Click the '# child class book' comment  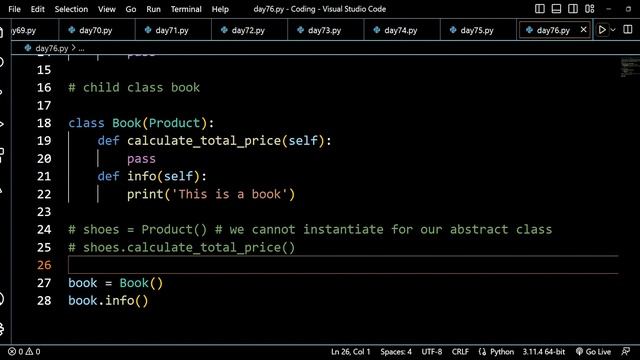click(x=134, y=87)
